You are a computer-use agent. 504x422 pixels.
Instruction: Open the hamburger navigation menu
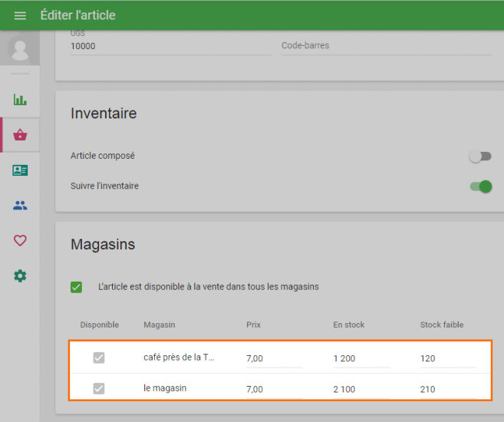[x=20, y=15]
